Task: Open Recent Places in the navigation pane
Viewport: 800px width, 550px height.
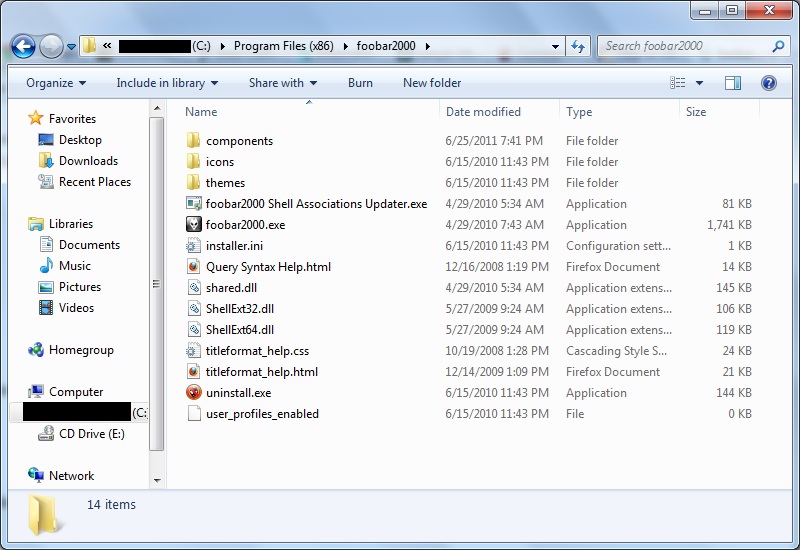Action: [94, 182]
